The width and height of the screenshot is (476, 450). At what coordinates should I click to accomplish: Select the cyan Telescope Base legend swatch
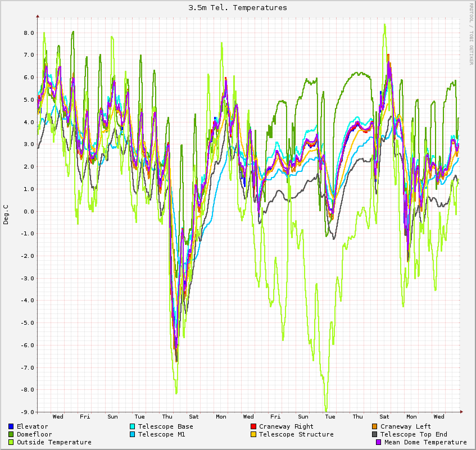click(x=133, y=426)
